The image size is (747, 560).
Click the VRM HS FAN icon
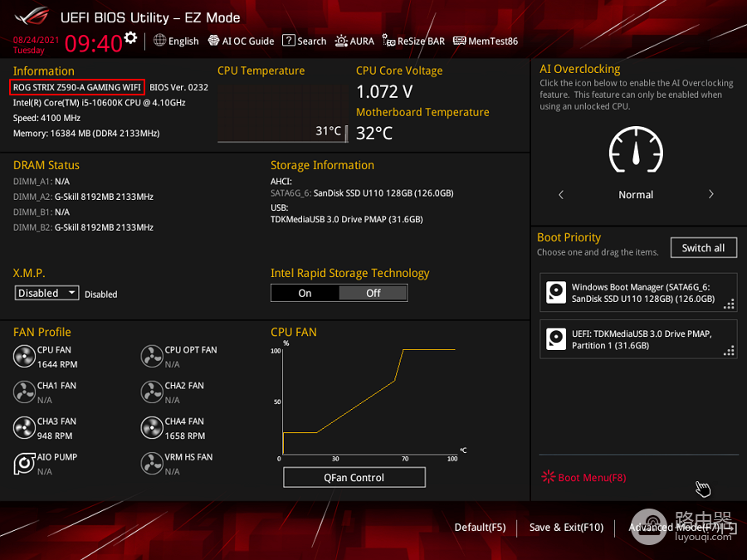point(152,463)
